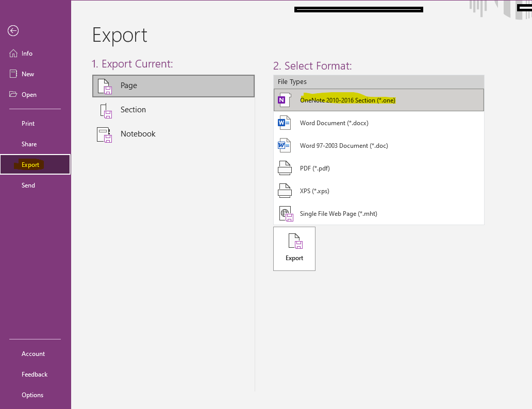532x409 pixels.
Task: Go to the Open backstage tab
Action: click(35, 95)
